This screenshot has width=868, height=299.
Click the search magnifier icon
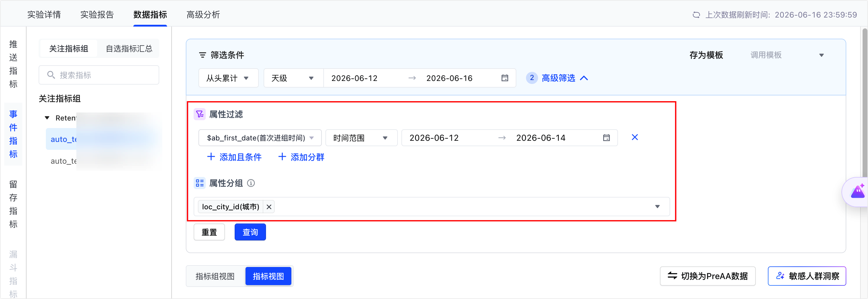pos(51,75)
